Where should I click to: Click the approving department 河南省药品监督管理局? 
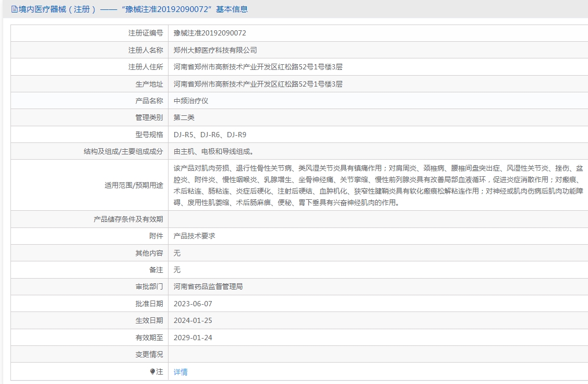(x=208, y=286)
